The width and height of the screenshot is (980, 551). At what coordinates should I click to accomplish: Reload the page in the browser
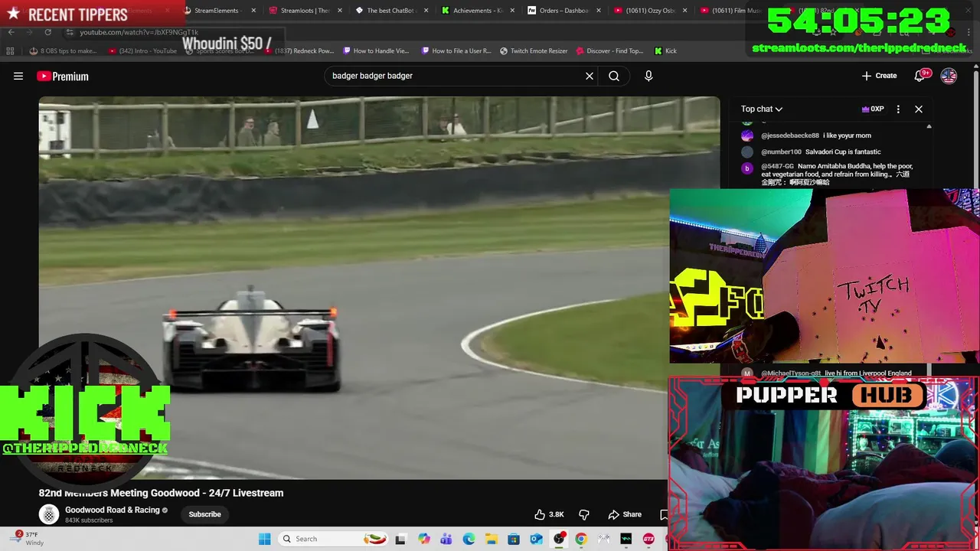point(47,32)
